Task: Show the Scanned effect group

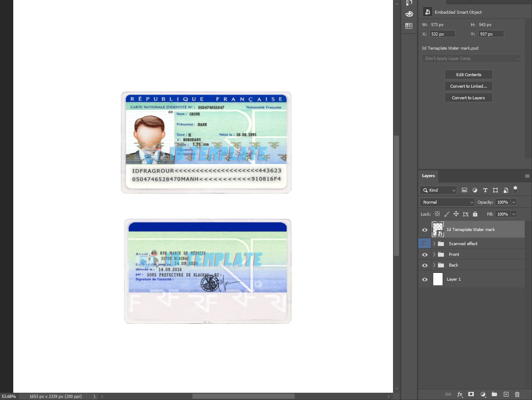Action: pyautogui.click(x=425, y=244)
